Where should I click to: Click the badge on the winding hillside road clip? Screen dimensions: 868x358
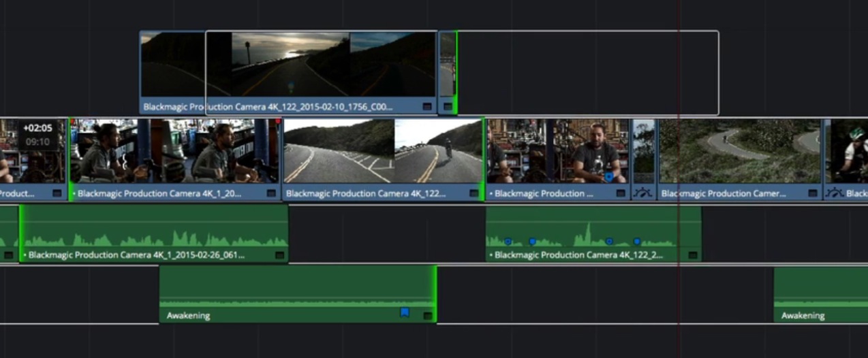(813, 193)
